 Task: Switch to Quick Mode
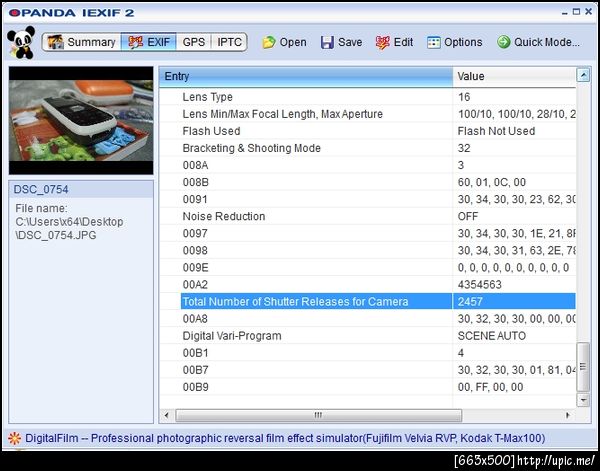point(538,42)
